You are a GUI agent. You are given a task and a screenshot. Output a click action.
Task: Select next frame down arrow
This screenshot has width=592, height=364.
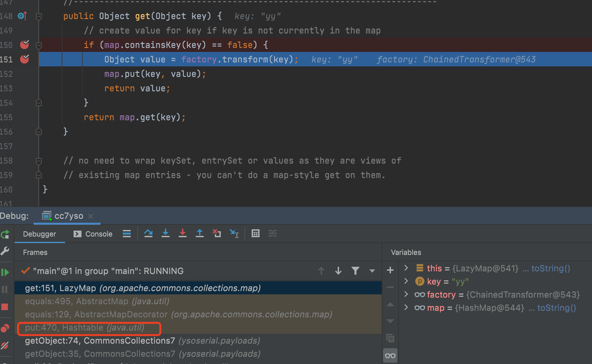point(338,271)
